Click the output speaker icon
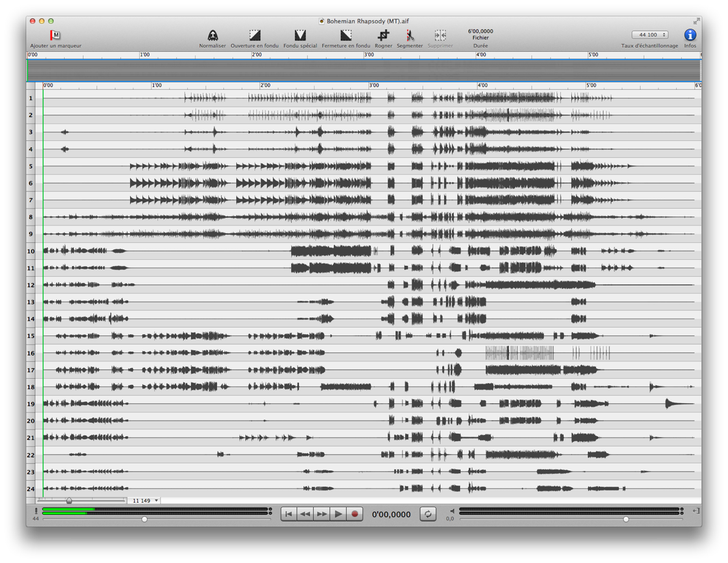 point(452,511)
